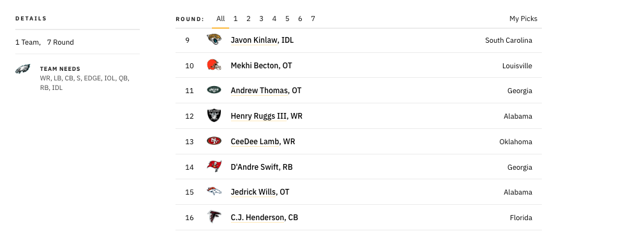Switch to round 4 tab
This screenshot has width=644, height=231.
274,19
